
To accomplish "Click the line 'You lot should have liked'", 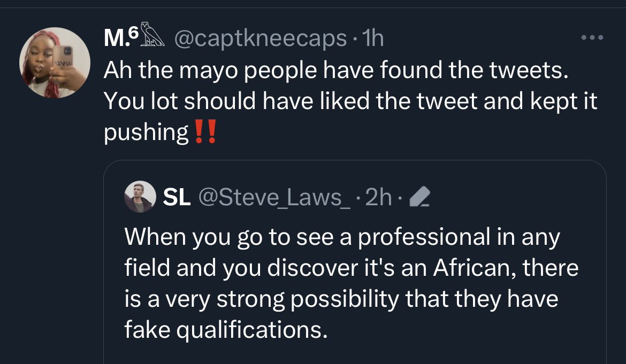I will click(350, 102).
